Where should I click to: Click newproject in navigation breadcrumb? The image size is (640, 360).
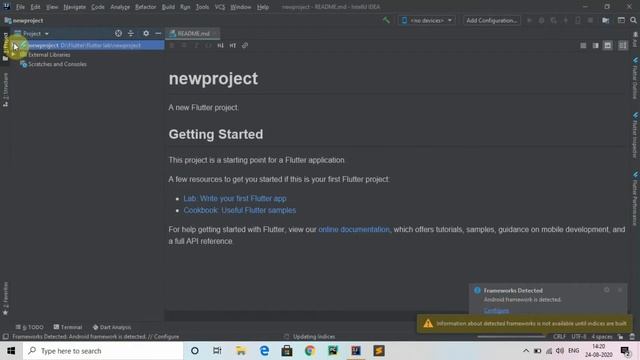24,20
